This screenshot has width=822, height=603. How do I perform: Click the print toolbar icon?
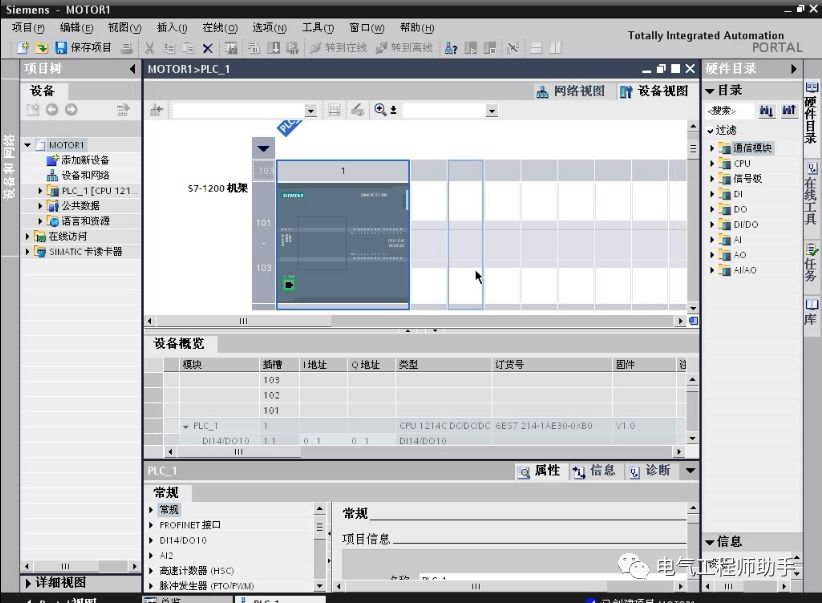click(x=126, y=48)
